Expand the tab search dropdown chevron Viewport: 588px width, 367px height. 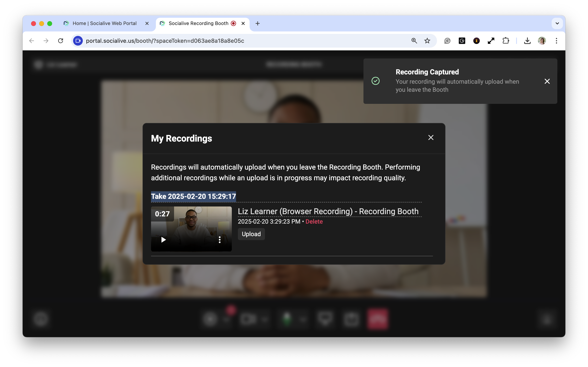(557, 23)
